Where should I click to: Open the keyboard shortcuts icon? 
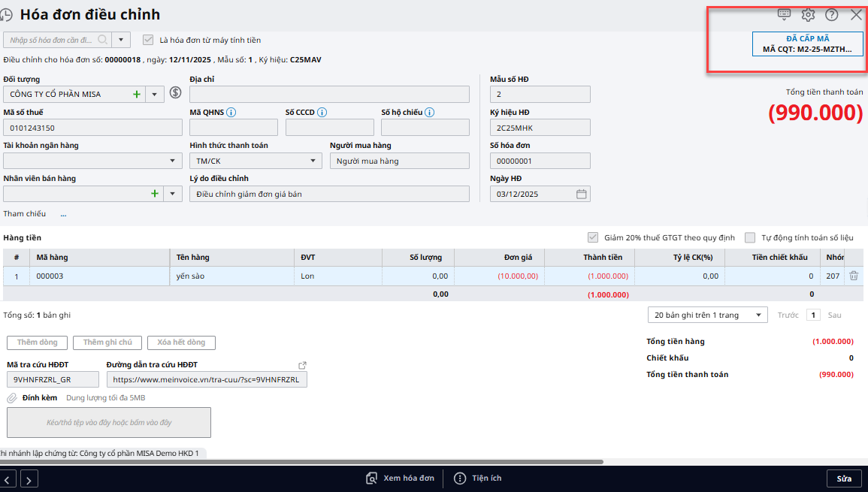point(784,14)
